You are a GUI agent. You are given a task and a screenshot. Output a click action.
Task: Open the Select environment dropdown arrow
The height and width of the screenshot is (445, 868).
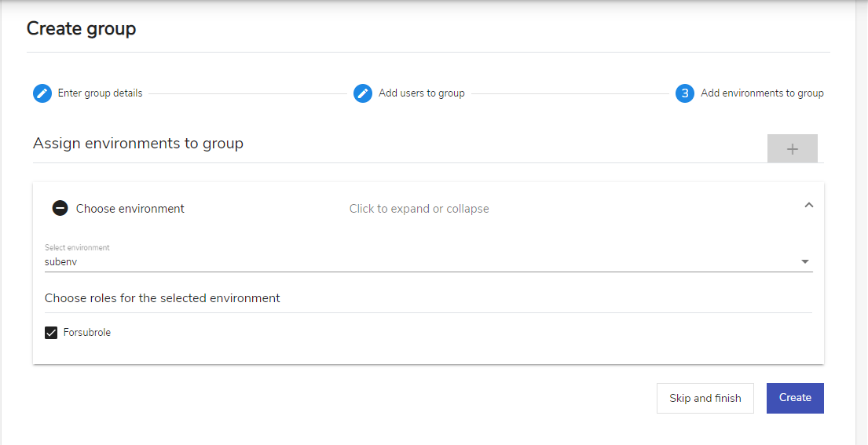pos(805,262)
